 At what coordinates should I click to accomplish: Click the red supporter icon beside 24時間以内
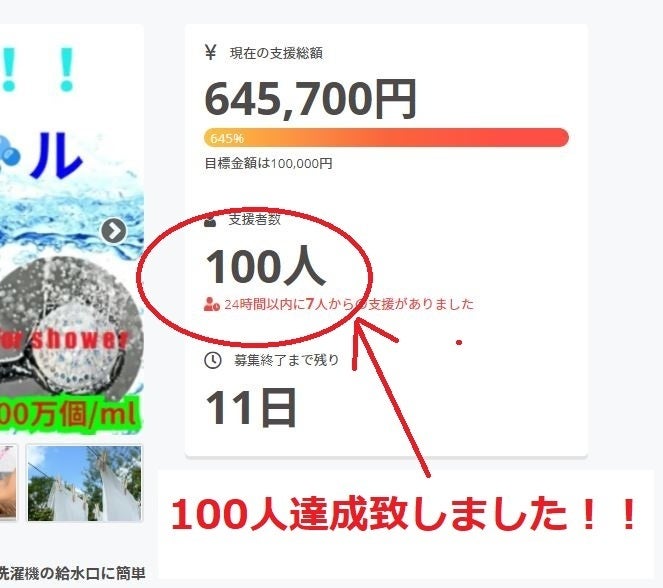[211, 304]
